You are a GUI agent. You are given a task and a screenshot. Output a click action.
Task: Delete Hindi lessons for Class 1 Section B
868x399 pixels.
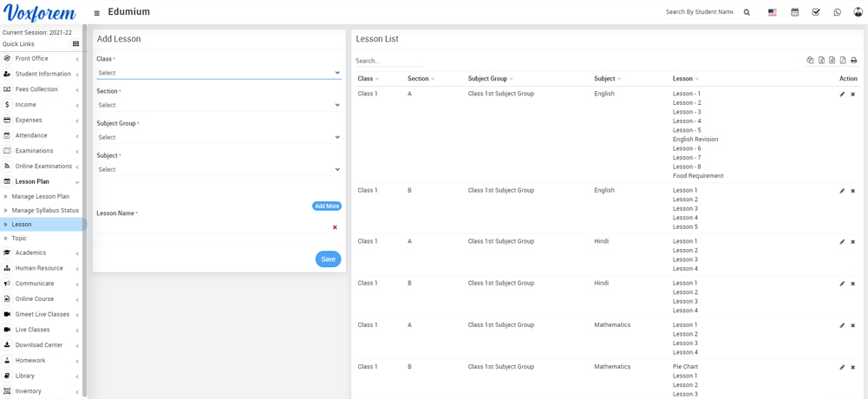(x=852, y=284)
